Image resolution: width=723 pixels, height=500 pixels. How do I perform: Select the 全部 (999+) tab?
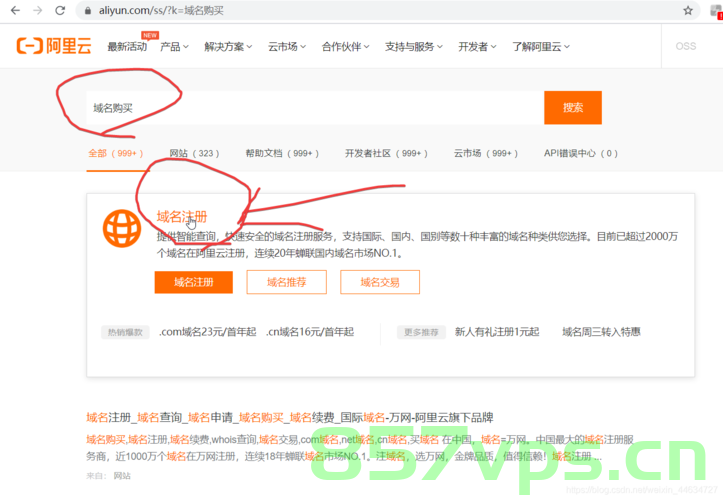115,154
